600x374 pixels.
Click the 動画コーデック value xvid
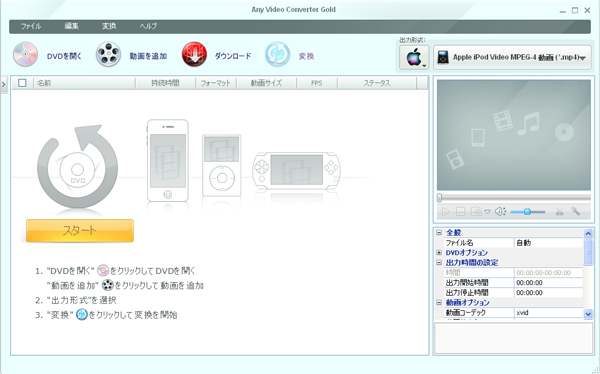[x=548, y=312]
